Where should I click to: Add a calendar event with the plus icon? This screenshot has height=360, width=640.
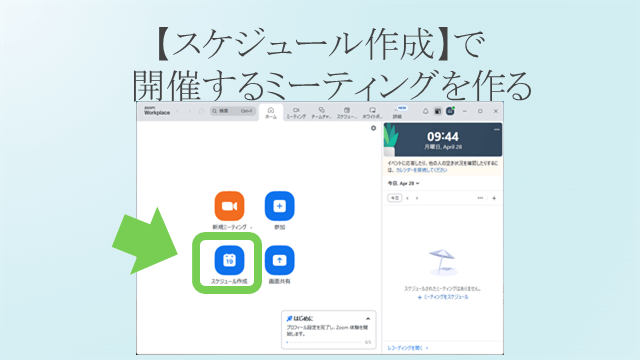[494, 198]
